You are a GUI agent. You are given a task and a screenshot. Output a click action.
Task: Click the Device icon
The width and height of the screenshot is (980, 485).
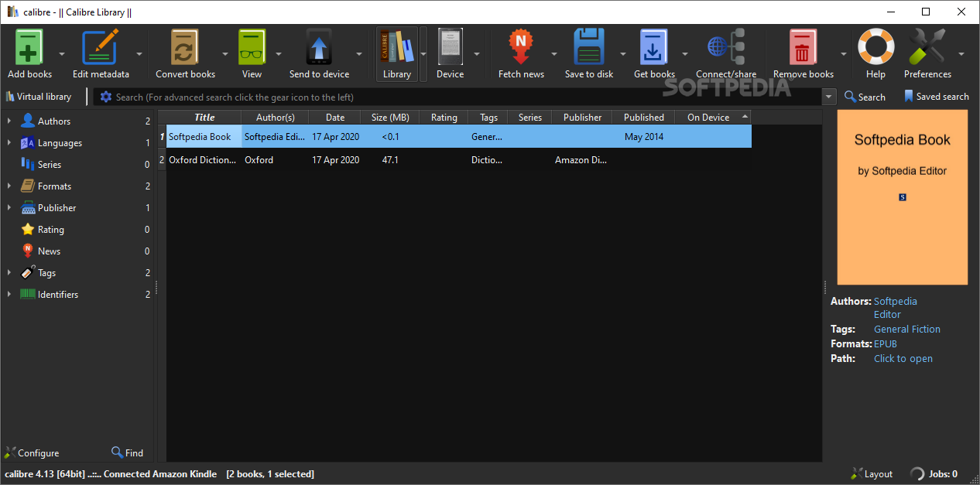point(450,48)
